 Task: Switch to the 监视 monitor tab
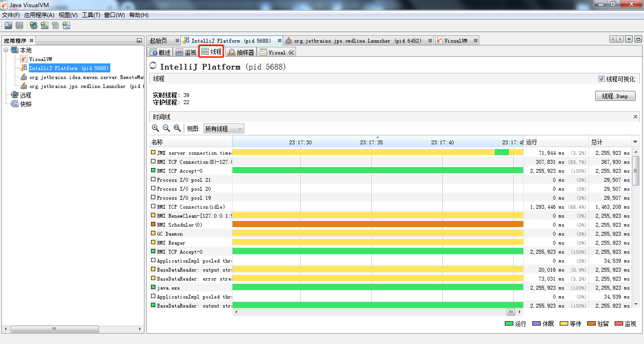coord(186,52)
